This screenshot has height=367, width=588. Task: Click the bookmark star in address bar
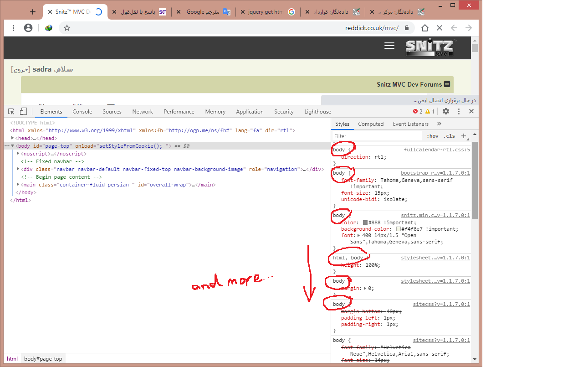[x=67, y=28]
